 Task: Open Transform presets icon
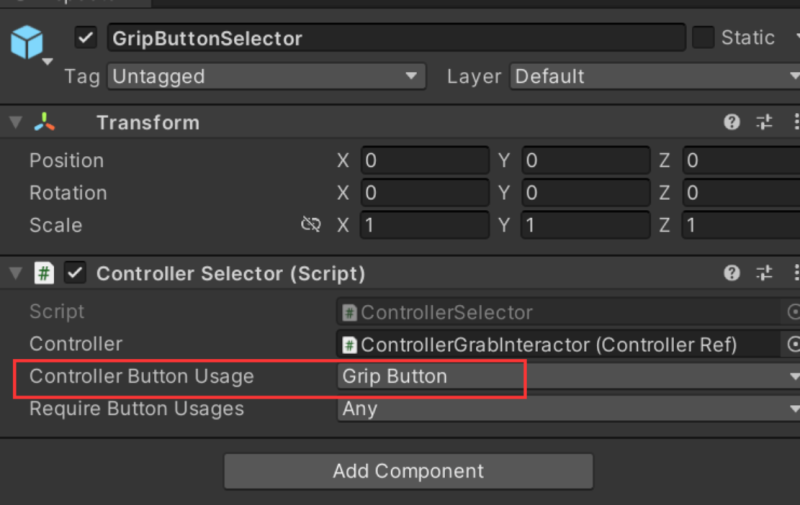[x=764, y=122]
